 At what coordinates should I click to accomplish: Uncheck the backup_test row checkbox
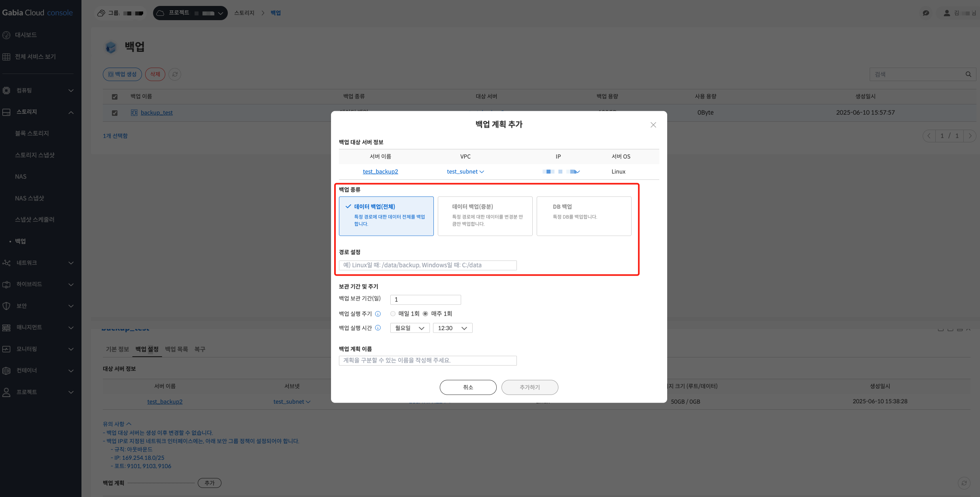tap(115, 113)
